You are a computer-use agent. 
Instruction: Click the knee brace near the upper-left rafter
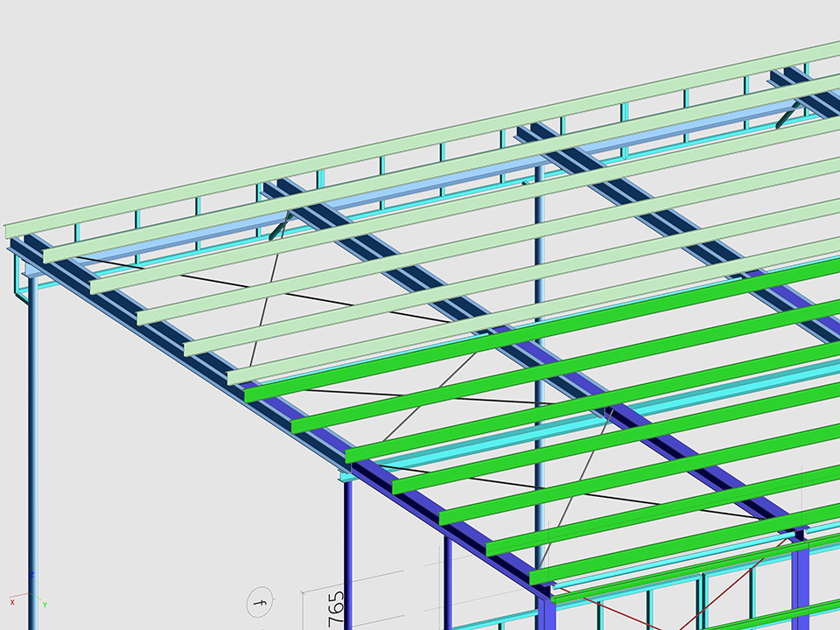click(x=279, y=227)
